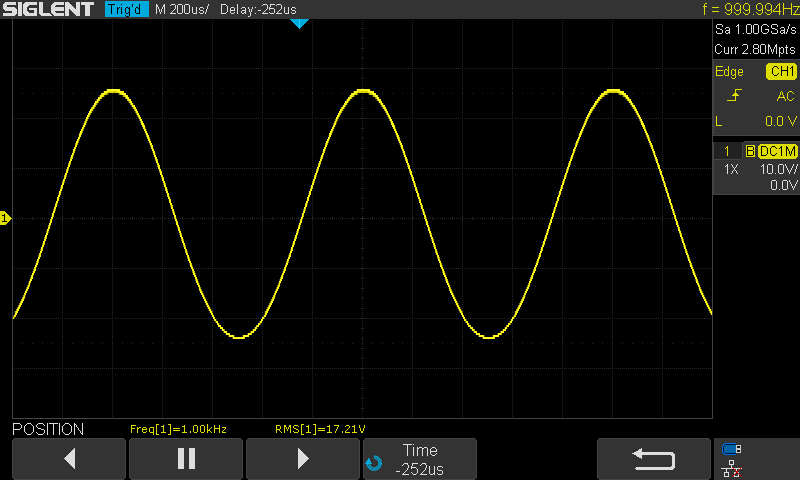
Task: Click the channel 1 number box
Action: (x=727, y=151)
